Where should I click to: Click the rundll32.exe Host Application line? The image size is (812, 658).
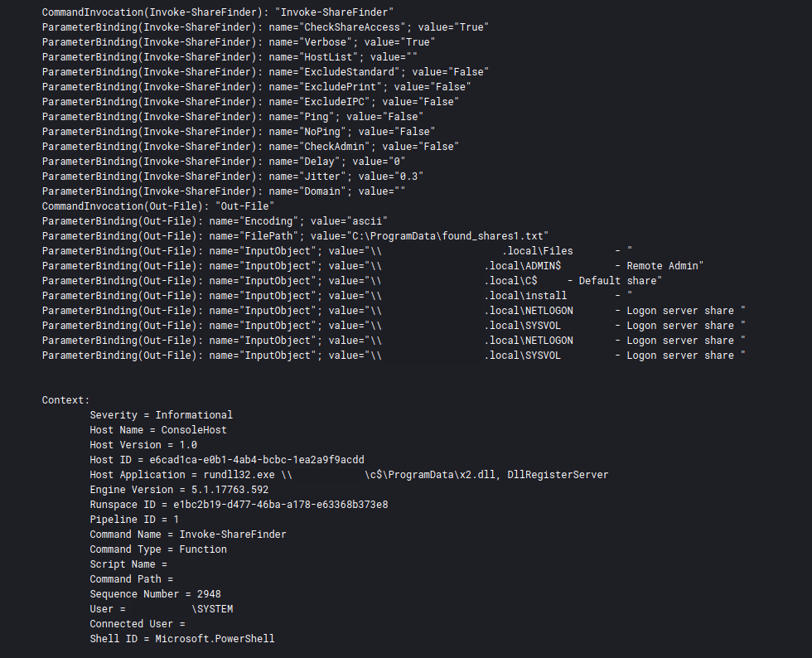pyautogui.click(x=349, y=475)
